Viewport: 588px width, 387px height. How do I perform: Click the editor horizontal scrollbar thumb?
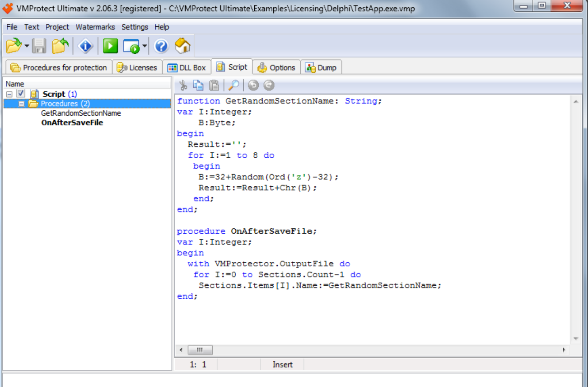click(x=200, y=350)
